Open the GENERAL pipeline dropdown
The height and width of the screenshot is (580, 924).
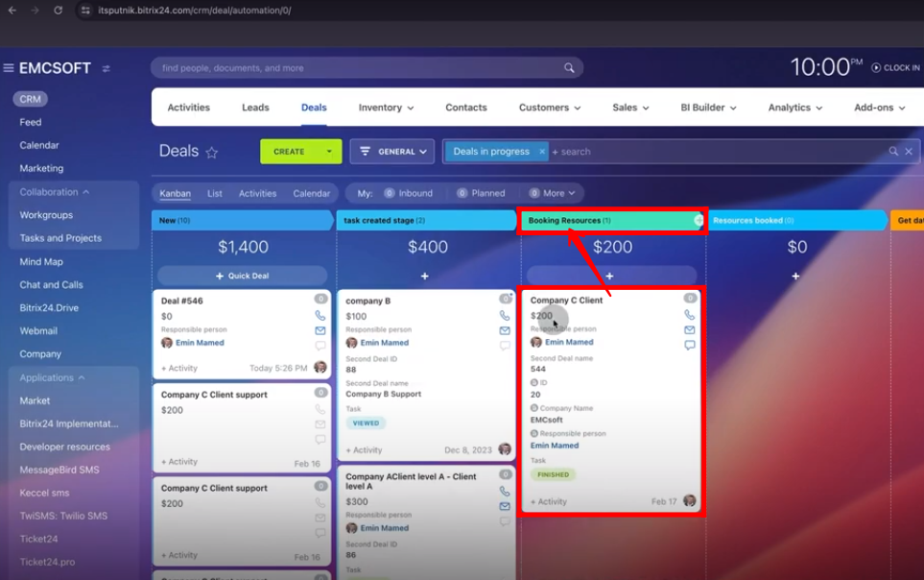point(391,152)
